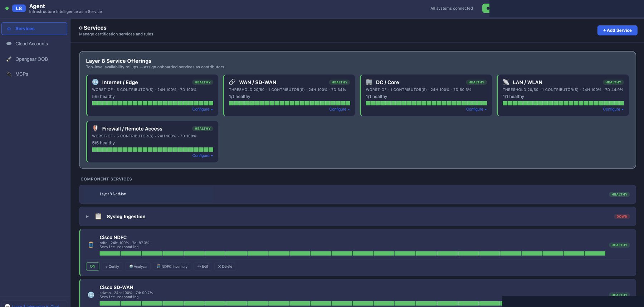The width and height of the screenshot is (644, 307).
Task: Click the "Cisco SD-WAN" service title
Action: pos(116,287)
